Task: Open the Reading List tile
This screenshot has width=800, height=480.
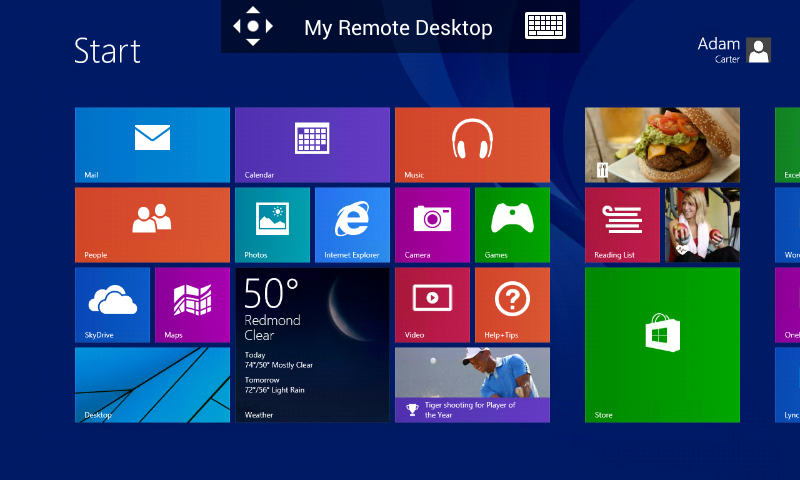Action: [x=622, y=225]
